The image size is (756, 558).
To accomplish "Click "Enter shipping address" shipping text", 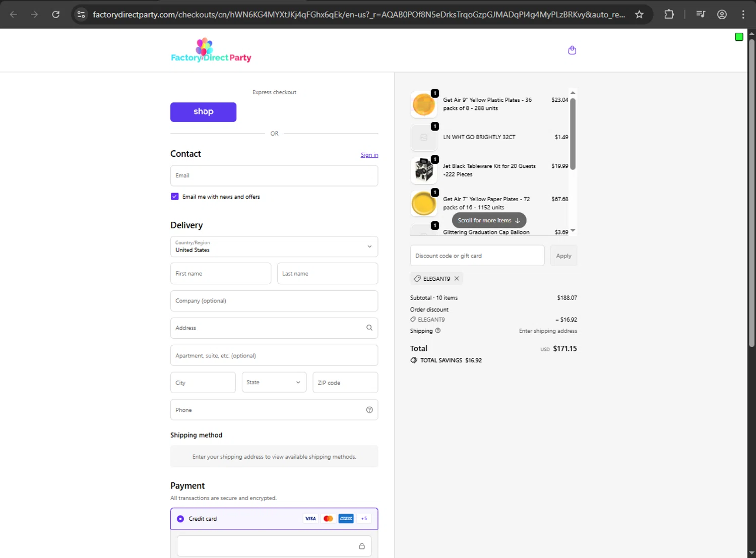I will click(548, 331).
